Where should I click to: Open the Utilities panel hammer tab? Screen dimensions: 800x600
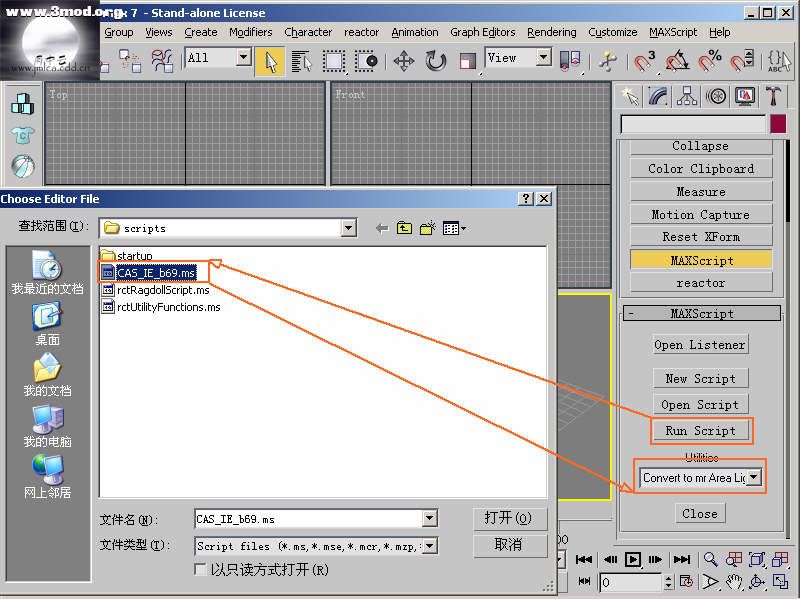[773, 96]
